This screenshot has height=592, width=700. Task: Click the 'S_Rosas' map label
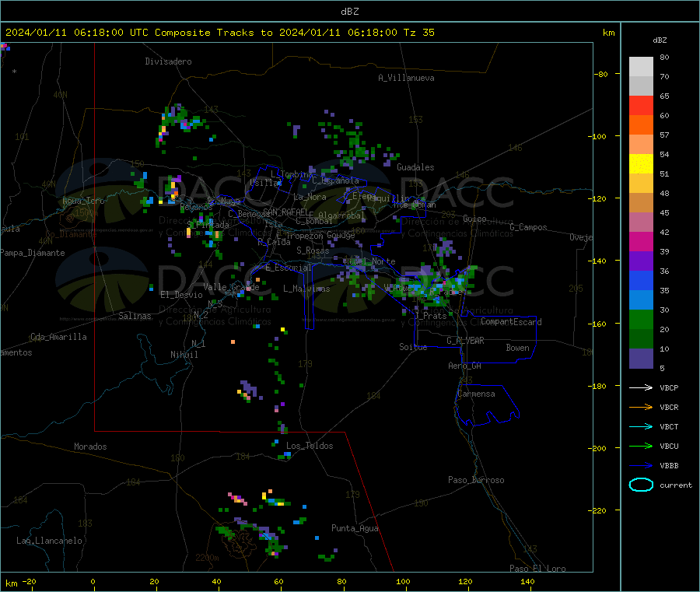[313, 251]
